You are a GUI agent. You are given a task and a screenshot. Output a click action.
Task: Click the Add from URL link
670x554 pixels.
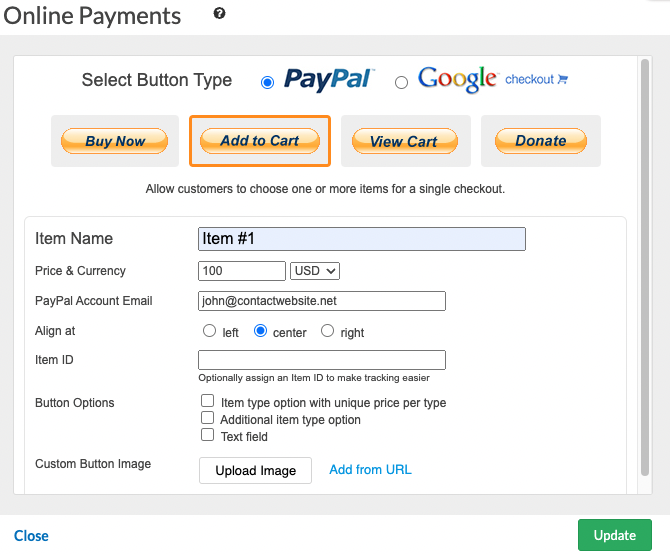[370, 470]
